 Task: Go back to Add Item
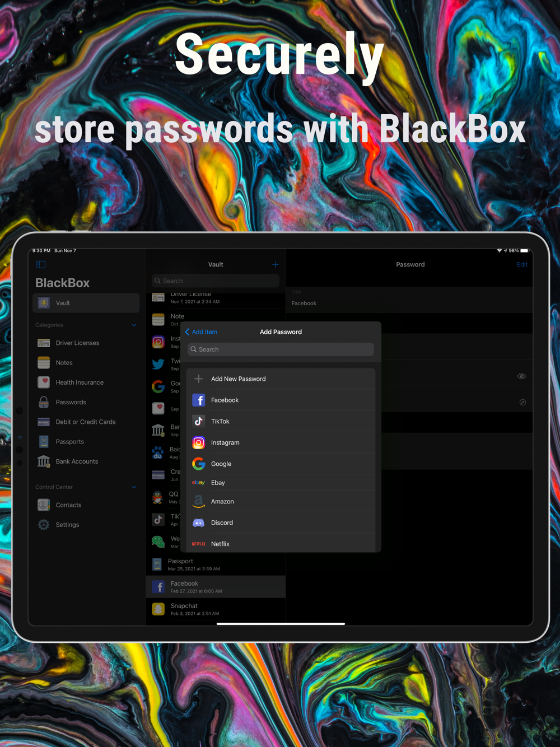point(201,332)
